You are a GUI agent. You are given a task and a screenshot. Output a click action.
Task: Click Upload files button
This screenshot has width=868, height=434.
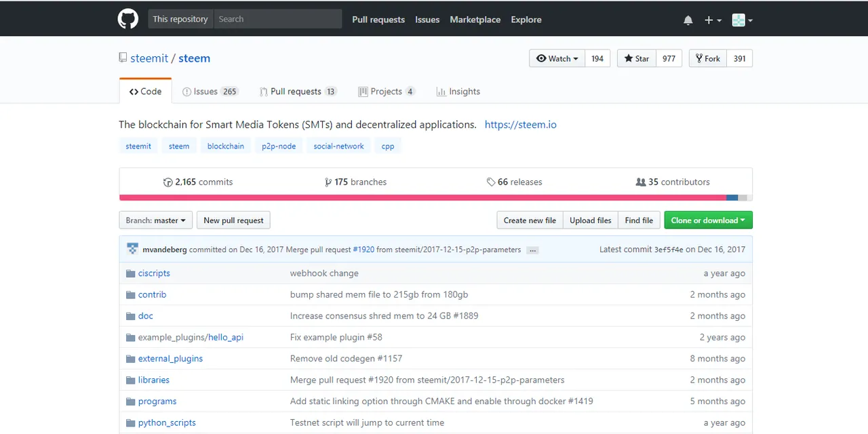(590, 220)
